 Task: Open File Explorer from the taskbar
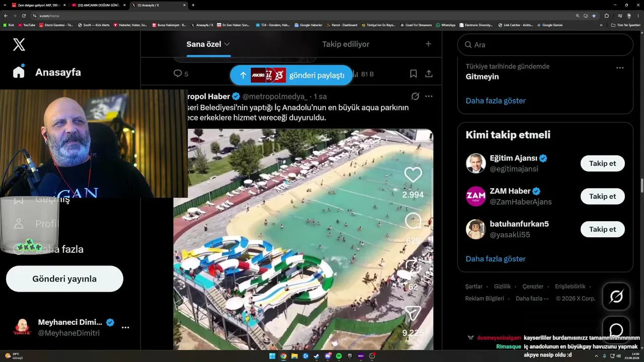point(294,356)
